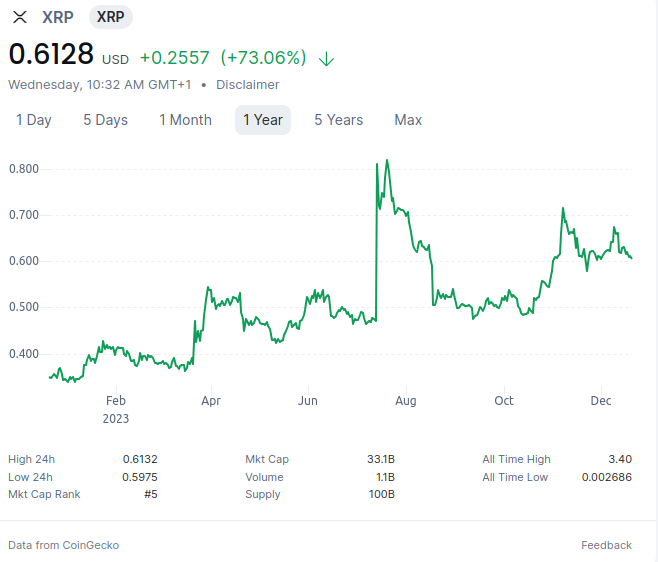Click the Supply value 100B
This screenshot has width=658, height=562.
tap(382, 494)
